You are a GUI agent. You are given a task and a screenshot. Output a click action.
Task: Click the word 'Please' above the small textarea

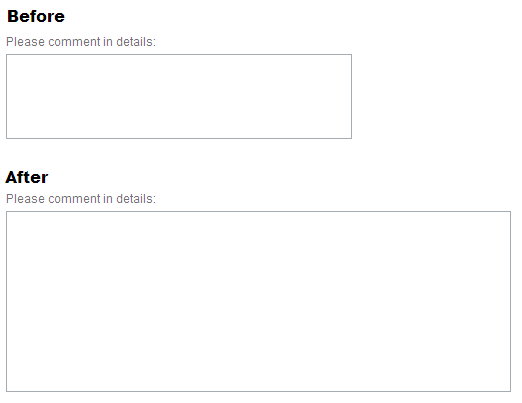[x=25, y=42]
